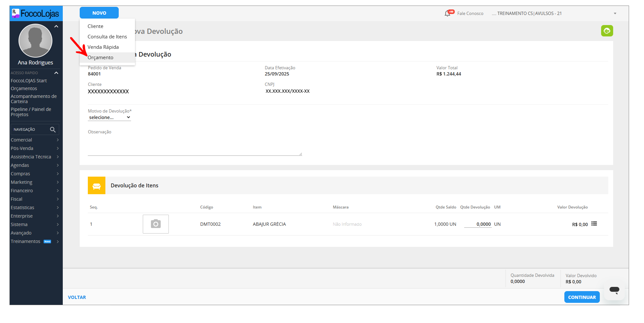
Task: Click the camera photo placeholder for item
Action: (x=155, y=224)
